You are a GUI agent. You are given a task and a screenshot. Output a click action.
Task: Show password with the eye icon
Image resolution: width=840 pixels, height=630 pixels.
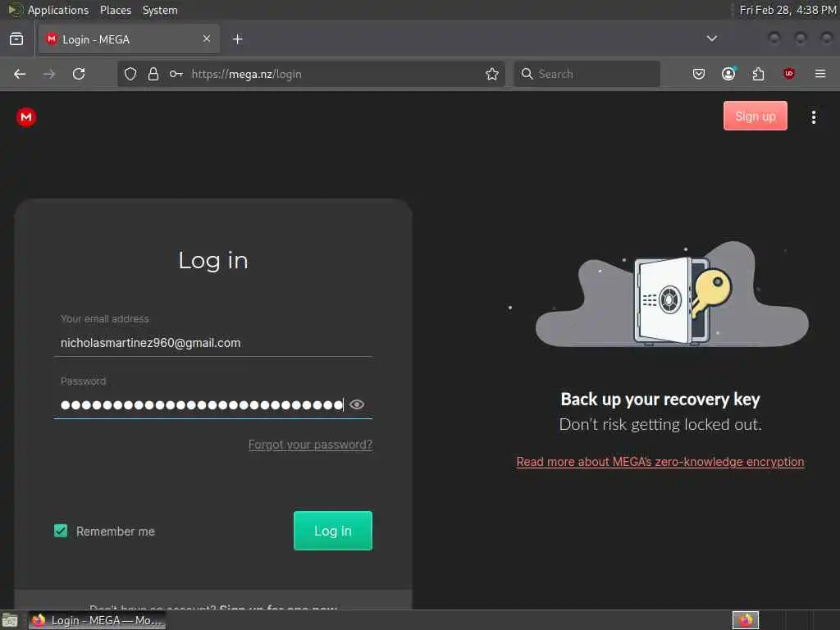(357, 404)
